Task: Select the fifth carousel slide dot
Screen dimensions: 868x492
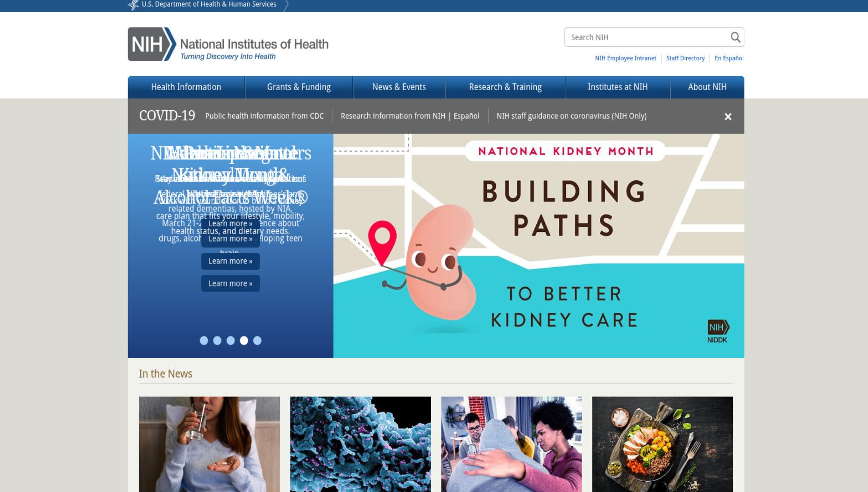Action: pos(257,341)
